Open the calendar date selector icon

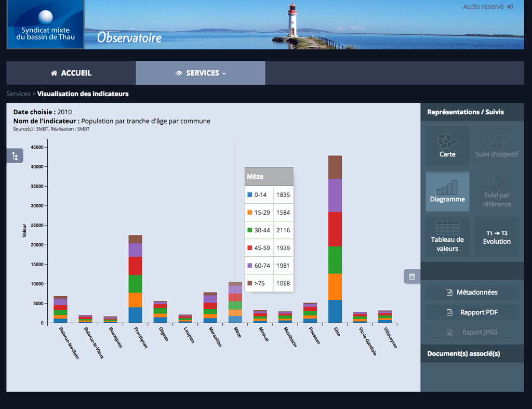[412, 276]
